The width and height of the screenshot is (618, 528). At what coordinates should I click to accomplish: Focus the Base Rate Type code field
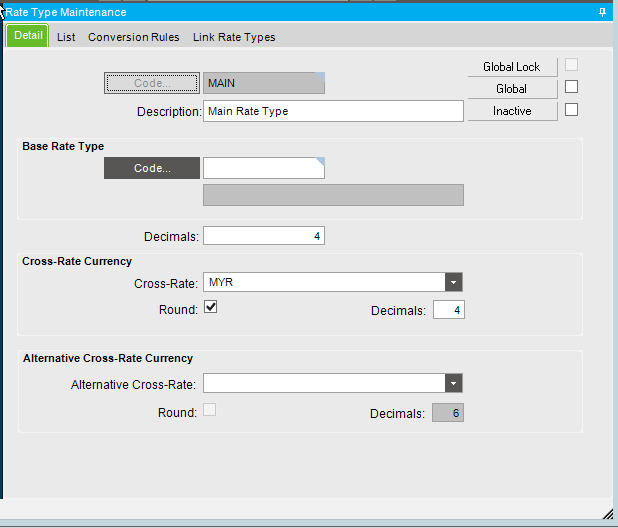point(263,168)
